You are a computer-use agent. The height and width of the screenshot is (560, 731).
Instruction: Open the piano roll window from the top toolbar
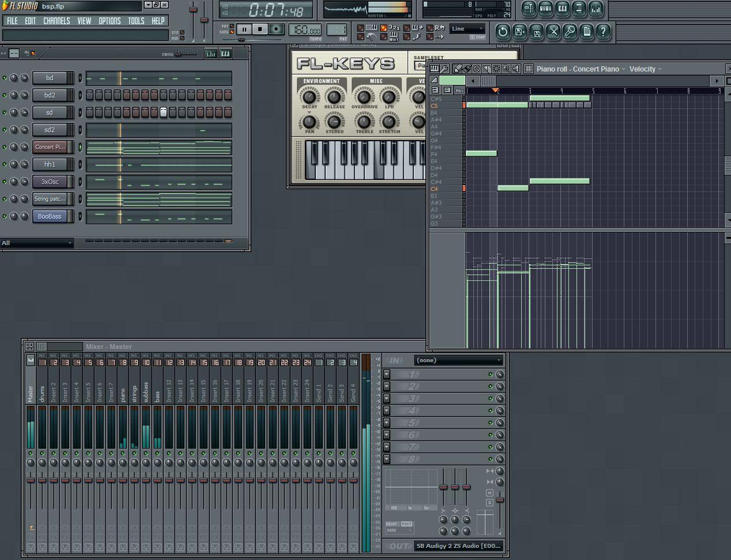[562, 9]
